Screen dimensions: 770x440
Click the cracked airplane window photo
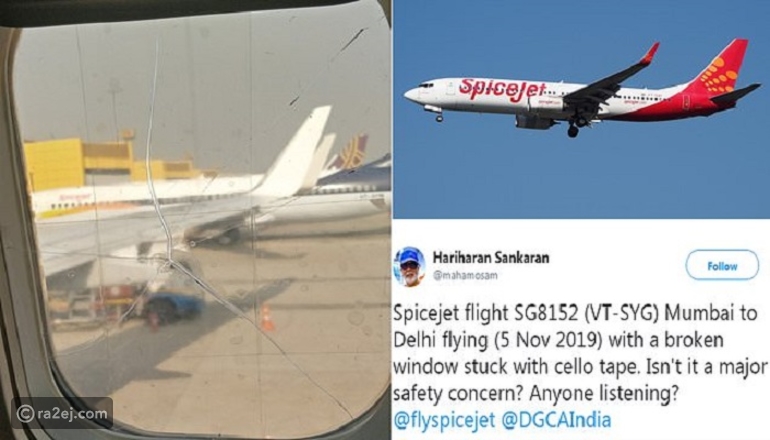pyautogui.click(x=195, y=220)
